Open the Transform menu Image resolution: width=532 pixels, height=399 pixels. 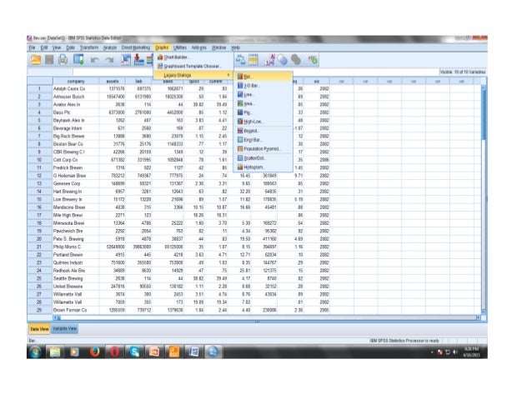89,47
